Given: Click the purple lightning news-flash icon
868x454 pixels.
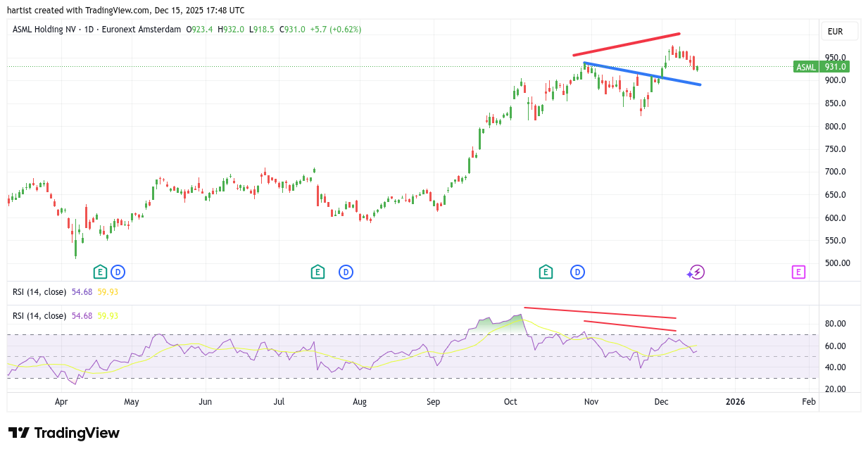Looking at the screenshot, I should click(697, 272).
